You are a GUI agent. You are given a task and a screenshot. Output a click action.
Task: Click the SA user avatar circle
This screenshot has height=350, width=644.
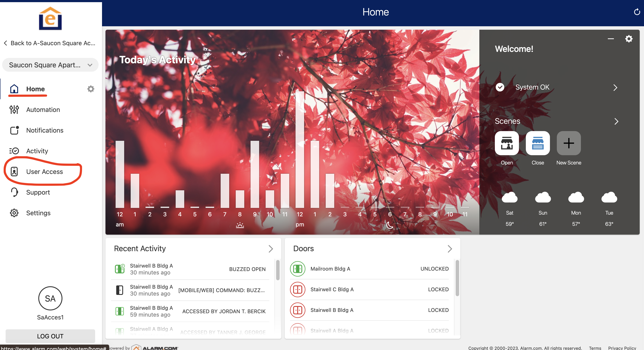(50, 298)
